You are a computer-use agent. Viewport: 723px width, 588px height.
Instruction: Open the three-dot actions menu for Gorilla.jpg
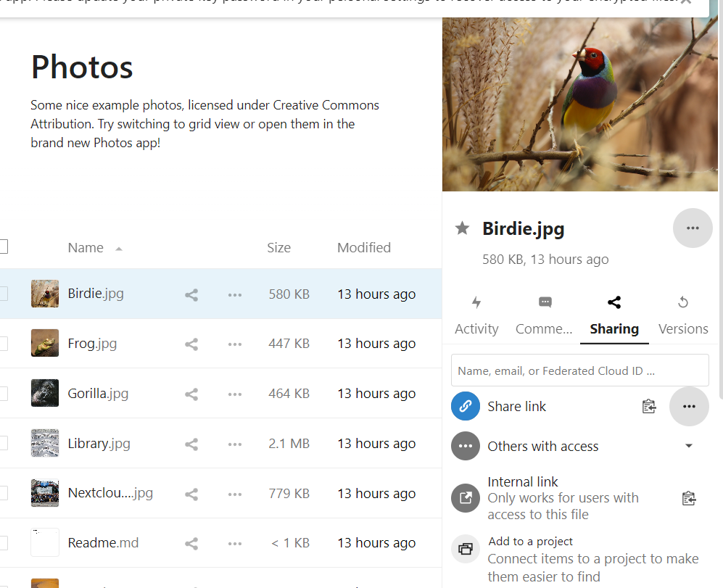[x=235, y=394]
